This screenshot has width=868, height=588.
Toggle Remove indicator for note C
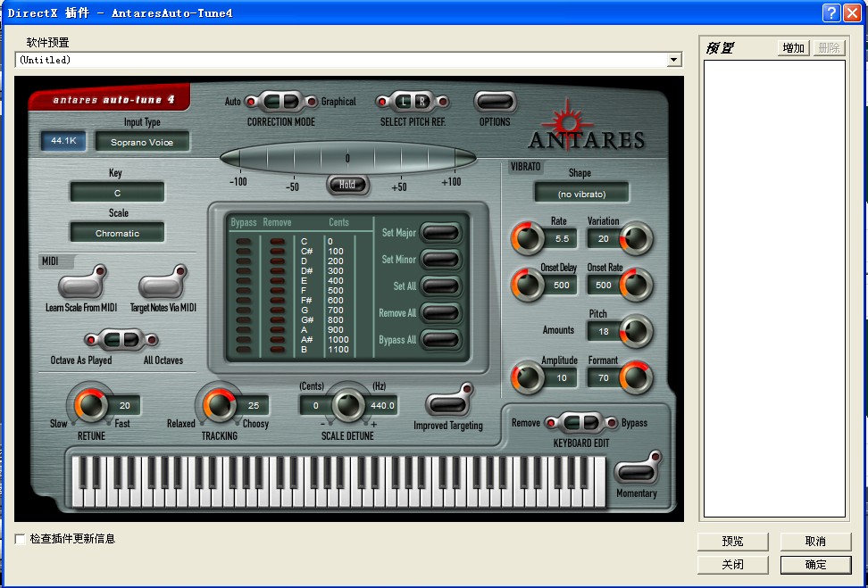tap(278, 242)
